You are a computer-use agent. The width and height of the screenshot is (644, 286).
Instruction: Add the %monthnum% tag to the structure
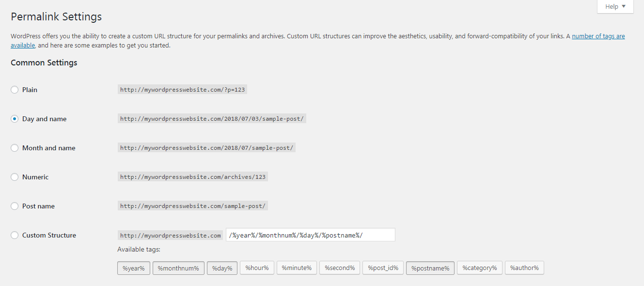click(178, 268)
